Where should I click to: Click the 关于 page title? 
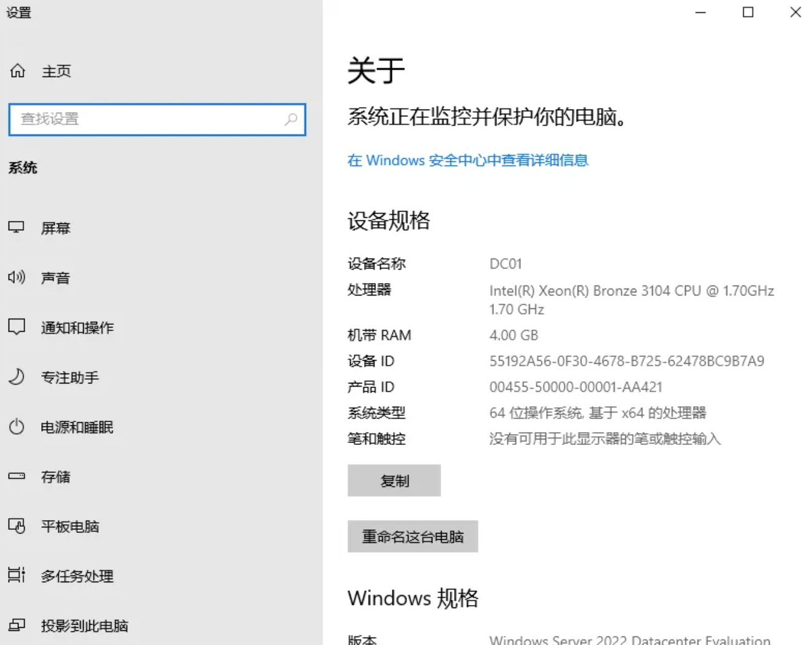click(x=376, y=70)
